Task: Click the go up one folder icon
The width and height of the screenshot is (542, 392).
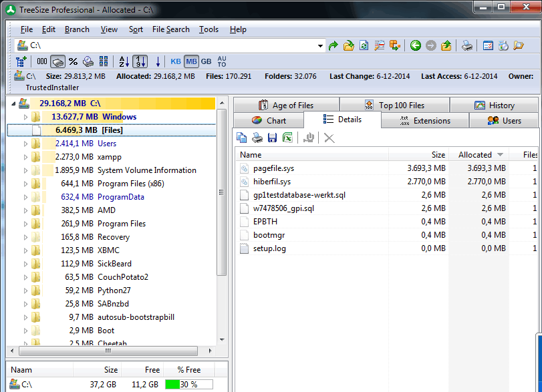Action: point(446,45)
